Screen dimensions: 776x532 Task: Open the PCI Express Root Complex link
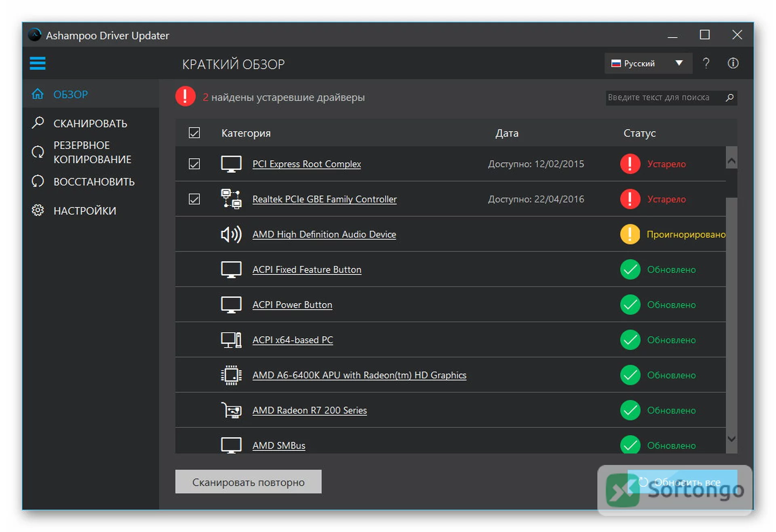click(307, 164)
